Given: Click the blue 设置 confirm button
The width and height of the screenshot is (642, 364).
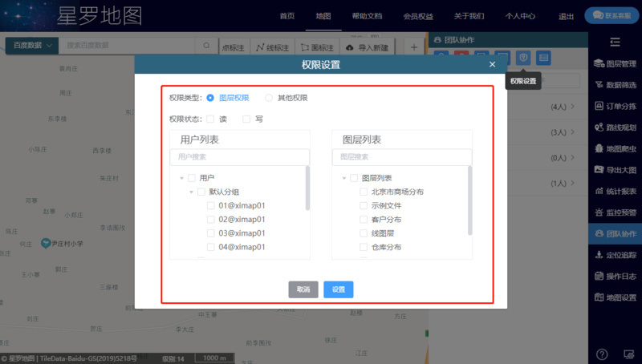Looking at the screenshot, I should click(x=338, y=289).
